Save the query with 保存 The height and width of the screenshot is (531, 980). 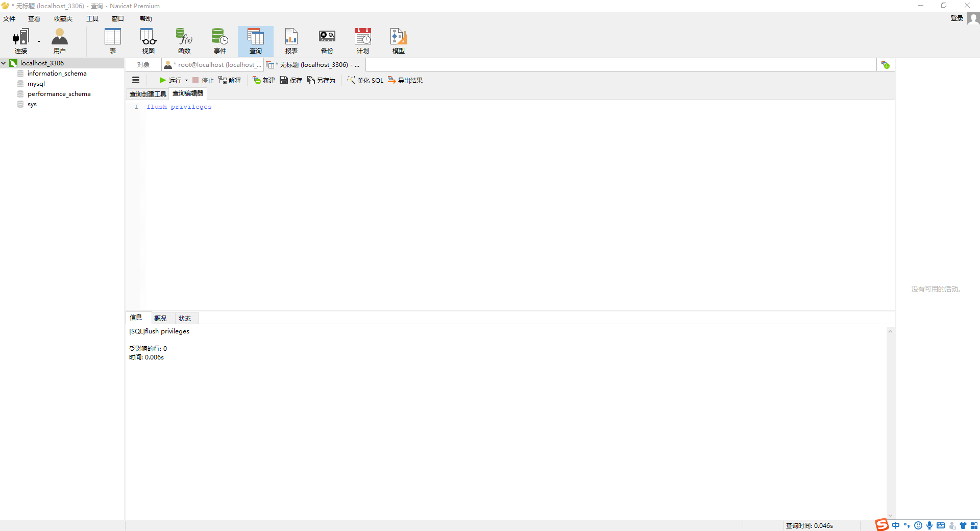pos(290,80)
